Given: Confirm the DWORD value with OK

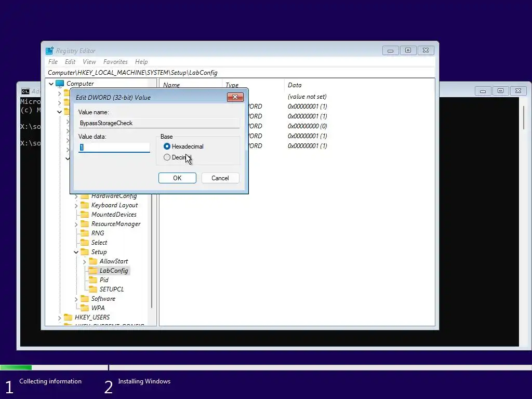Looking at the screenshot, I should [177, 178].
